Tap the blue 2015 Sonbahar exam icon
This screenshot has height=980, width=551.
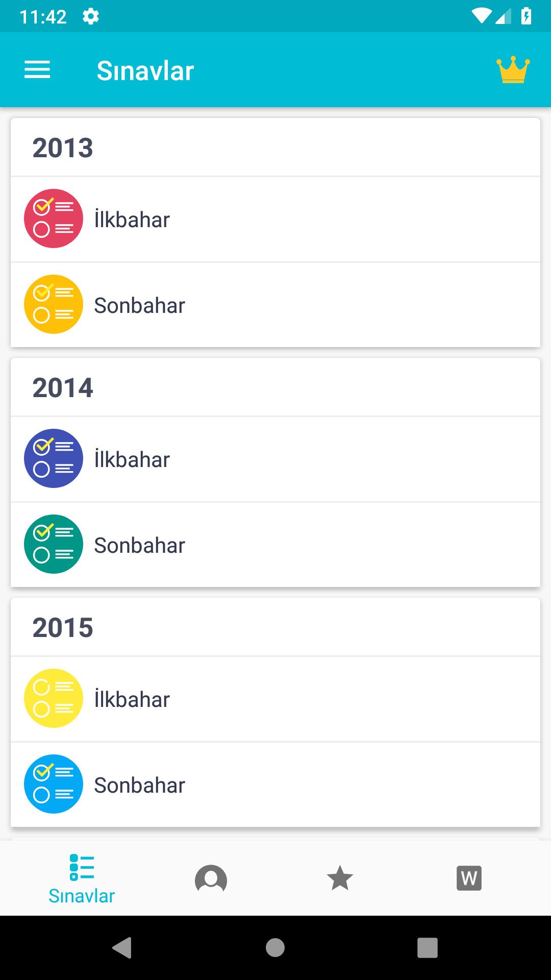coord(54,784)
